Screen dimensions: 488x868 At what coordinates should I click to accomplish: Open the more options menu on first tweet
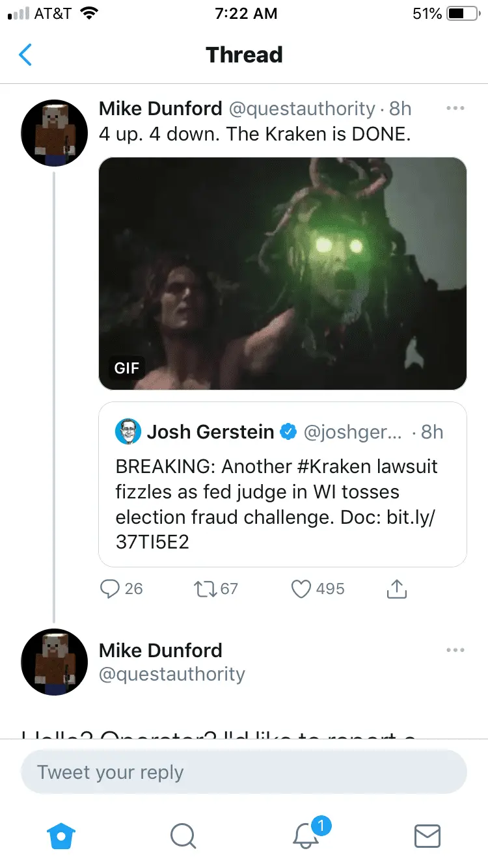455,108
